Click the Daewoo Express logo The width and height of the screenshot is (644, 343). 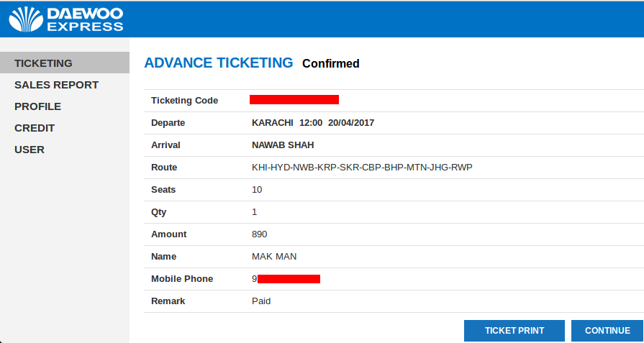click(x=65, y=19)
